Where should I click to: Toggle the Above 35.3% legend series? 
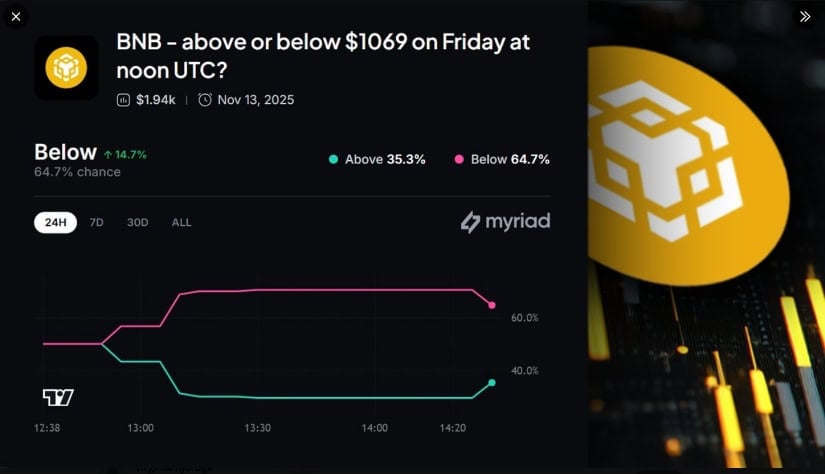[379, 159]
